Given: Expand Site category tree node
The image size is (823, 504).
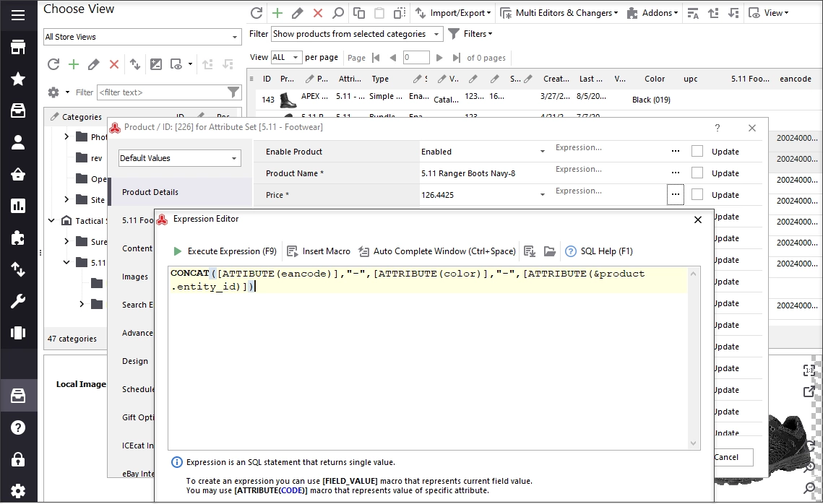Looking at the screenshot, I should pos(66,199).
